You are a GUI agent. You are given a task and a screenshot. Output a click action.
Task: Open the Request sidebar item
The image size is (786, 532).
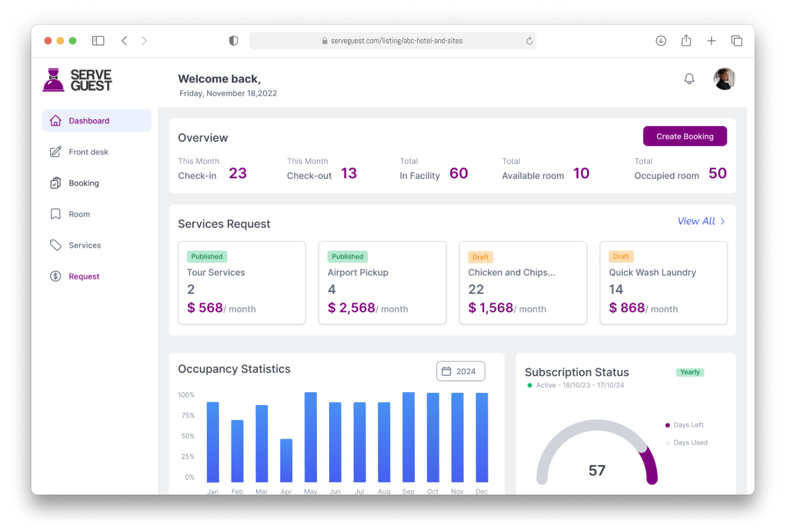point(84,277)
